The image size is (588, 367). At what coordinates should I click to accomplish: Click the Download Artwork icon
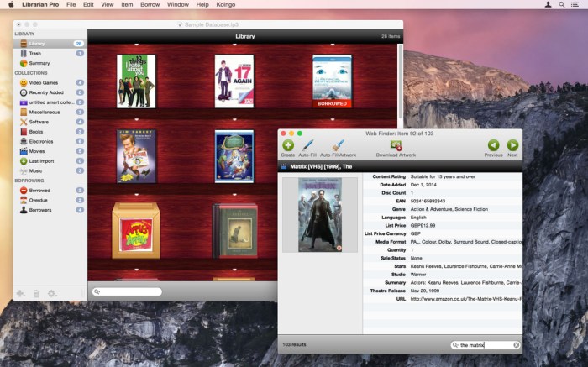(396, 145)
